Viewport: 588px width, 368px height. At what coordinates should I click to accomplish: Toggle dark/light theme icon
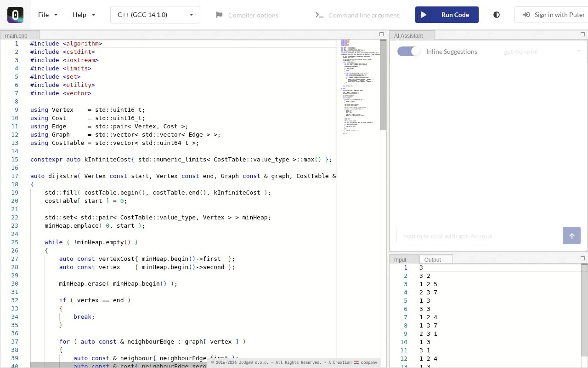(497, 15)
